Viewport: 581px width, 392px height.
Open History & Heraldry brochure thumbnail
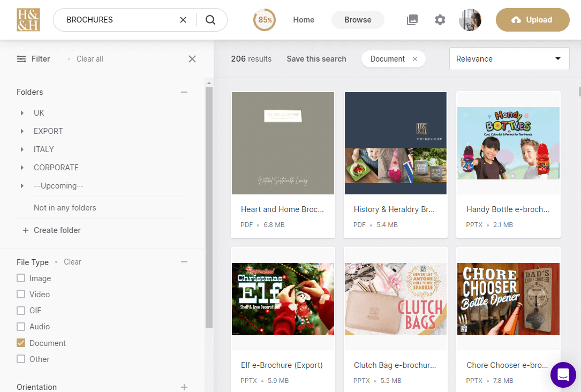(395, 143)
